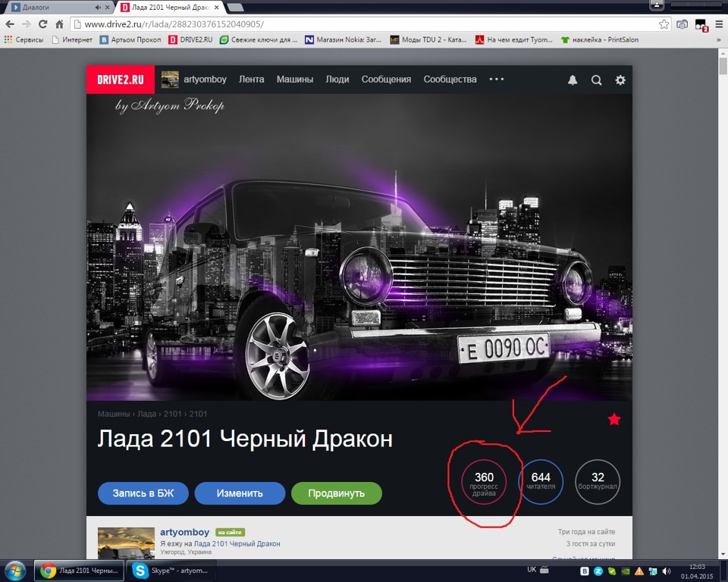Click the bookmark star in the address bar

pyautogui.click(x=664, y=23)
